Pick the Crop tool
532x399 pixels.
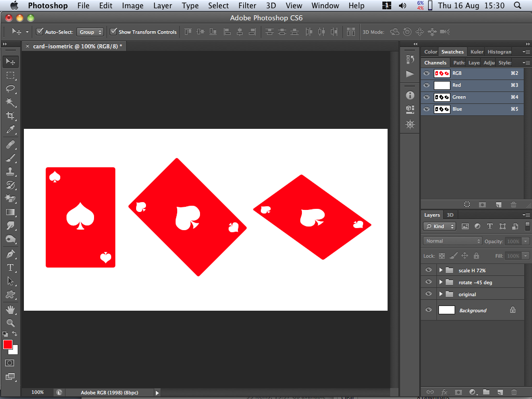(10, 115)
